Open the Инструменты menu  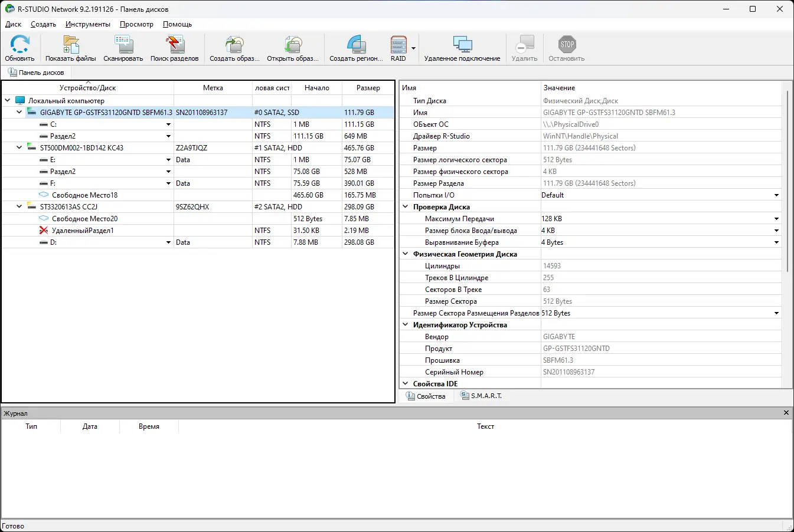pos(87,24)
